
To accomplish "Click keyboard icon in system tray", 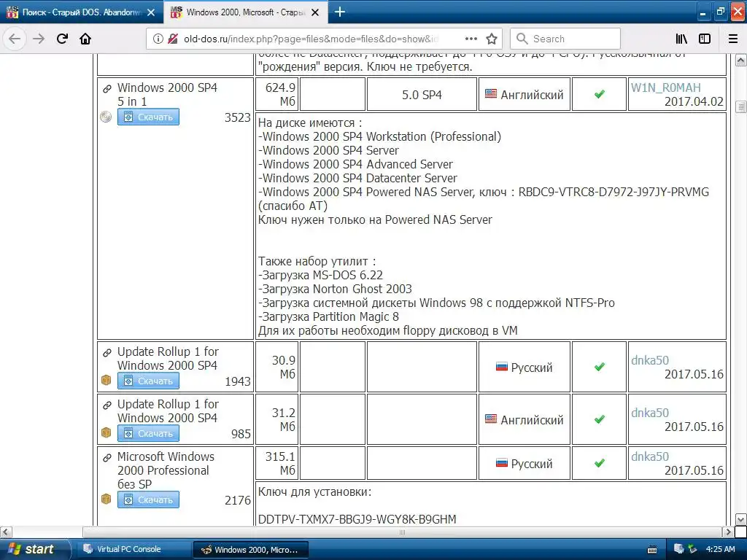I will (x=653, y=550).
